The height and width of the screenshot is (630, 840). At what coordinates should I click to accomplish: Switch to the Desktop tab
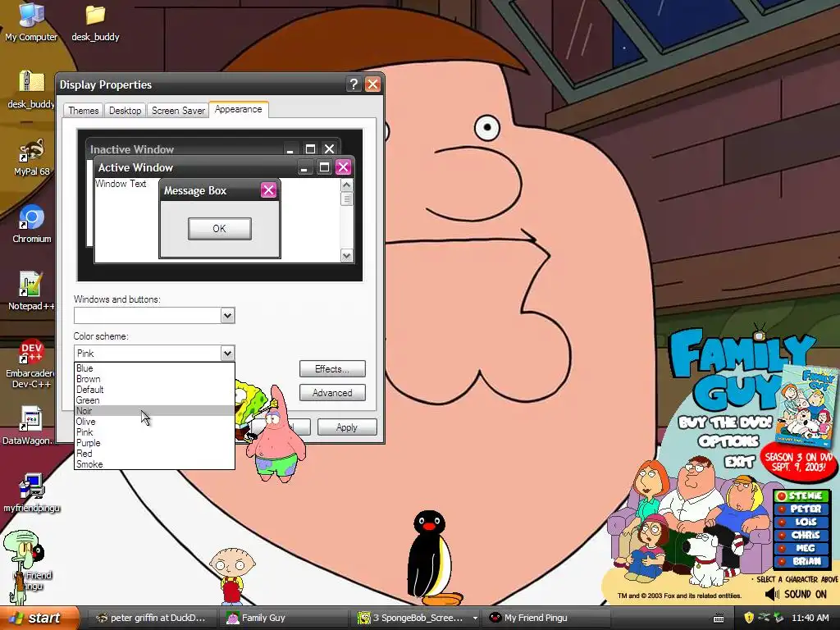125,111
